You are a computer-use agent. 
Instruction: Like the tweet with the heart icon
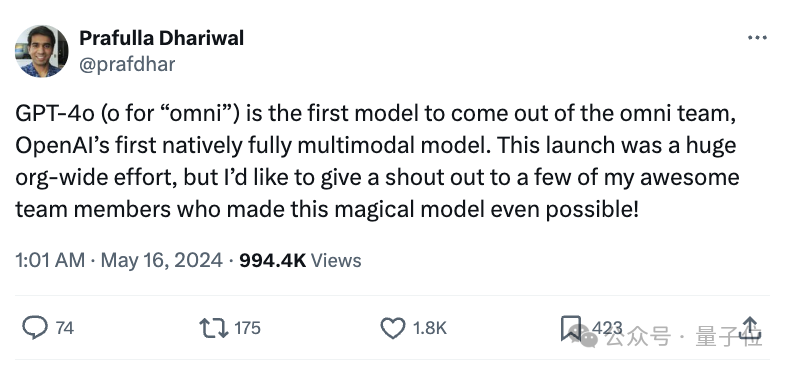point(392,328)
